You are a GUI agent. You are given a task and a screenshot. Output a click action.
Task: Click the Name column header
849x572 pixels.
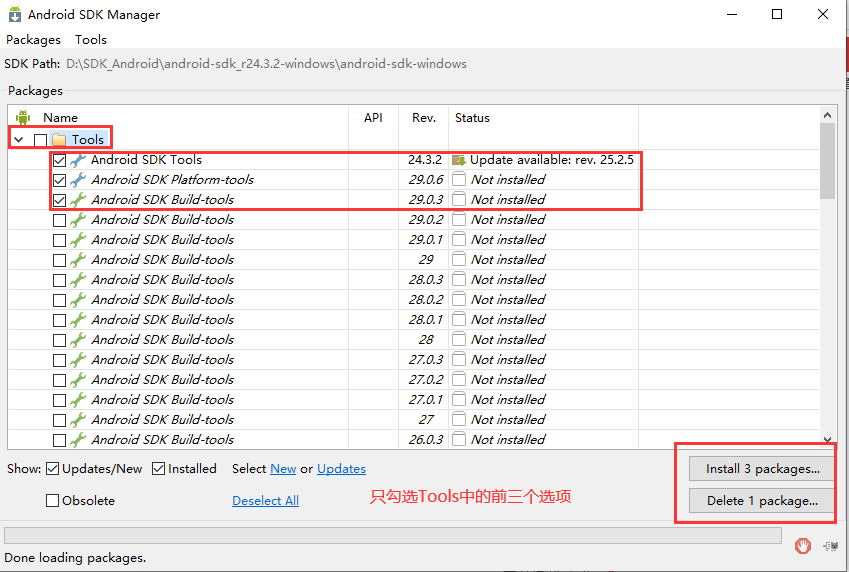(60, 118)
